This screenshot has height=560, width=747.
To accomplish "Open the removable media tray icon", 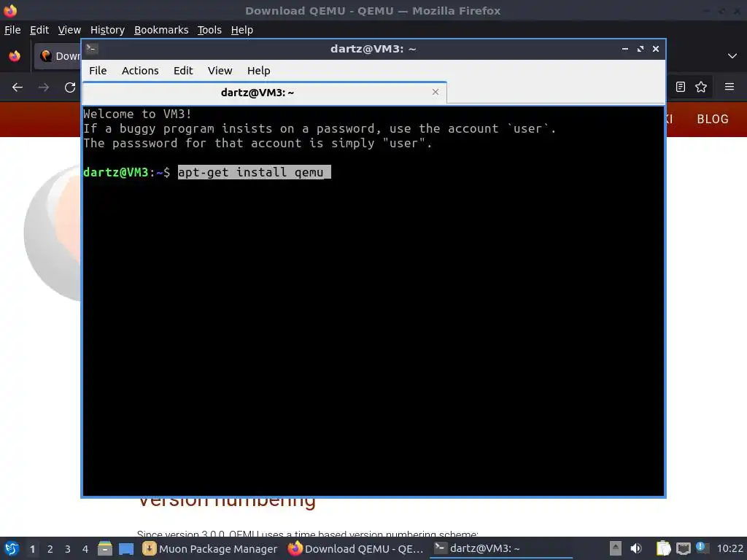I will [615, 548].
